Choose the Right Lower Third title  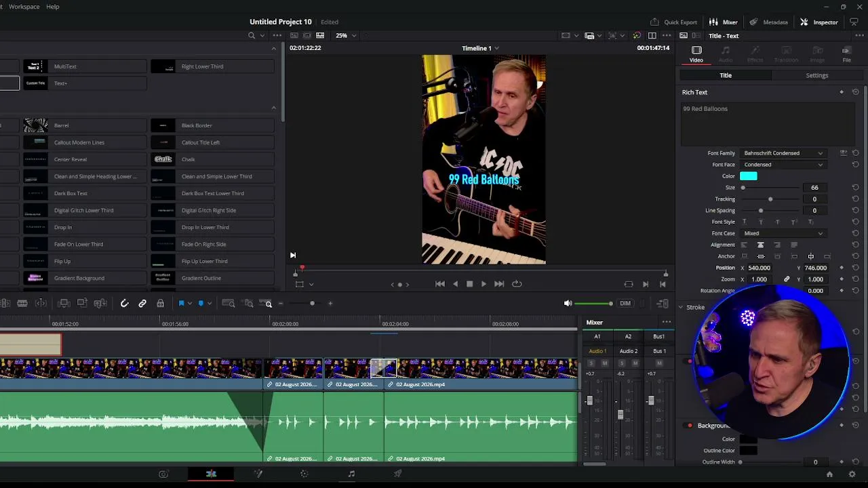point(212,66)
